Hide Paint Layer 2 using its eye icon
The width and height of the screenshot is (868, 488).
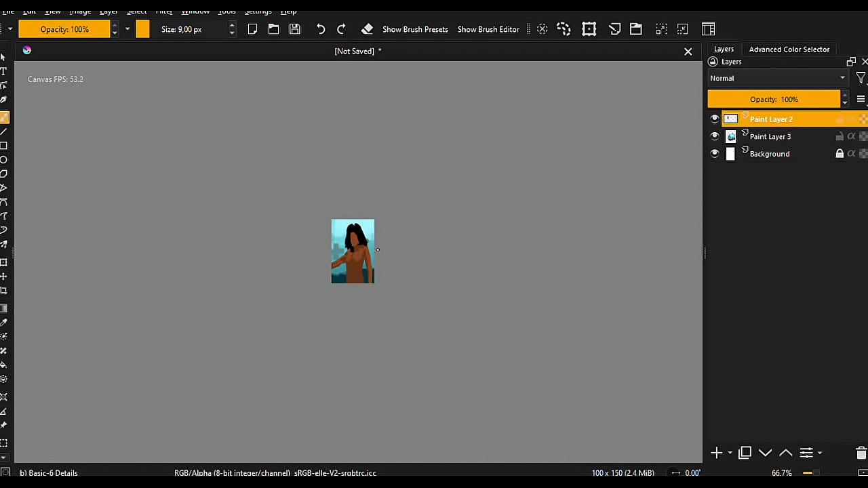click(x=714, y=119)
